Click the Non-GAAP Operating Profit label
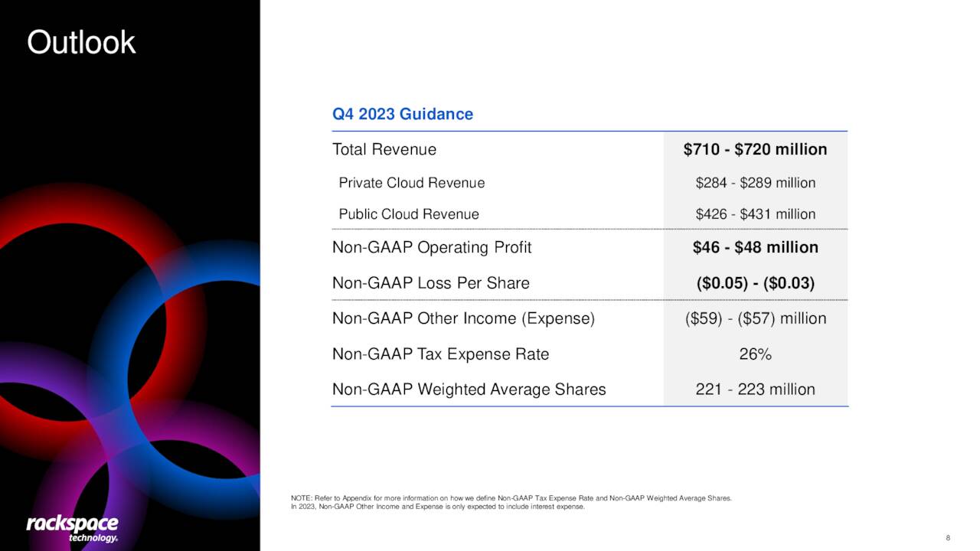This screenshot has height=551, width=980. tap(432, 247)
